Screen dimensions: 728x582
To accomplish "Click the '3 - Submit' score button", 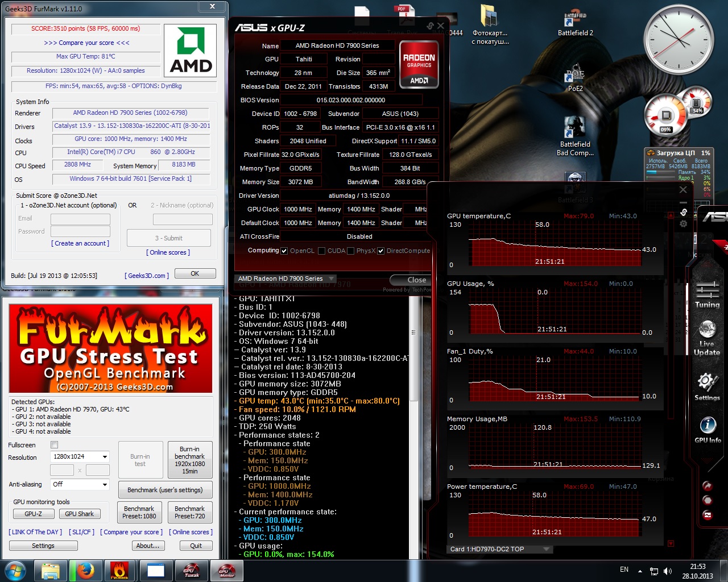I will coord(168,238).
